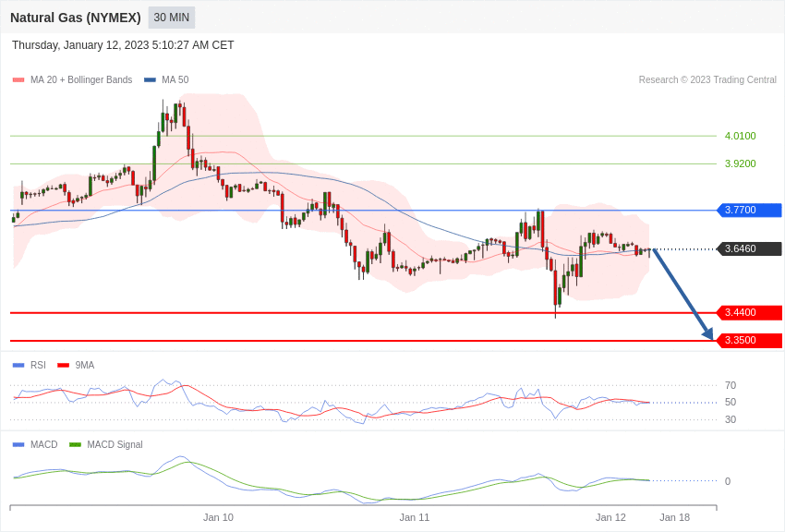Click the blue downward forecast arrow head
The image size is (785, 532).
[x=707, y=333]
